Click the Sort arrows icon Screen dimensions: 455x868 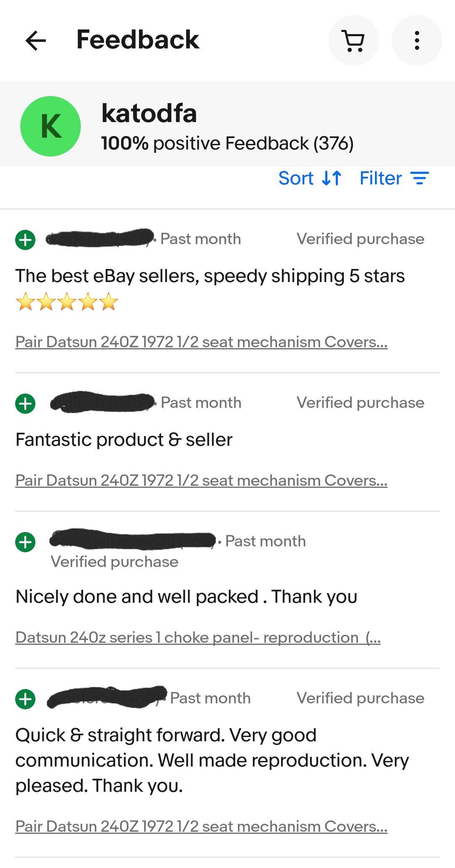pyautogui.click(x=331, y=178)
